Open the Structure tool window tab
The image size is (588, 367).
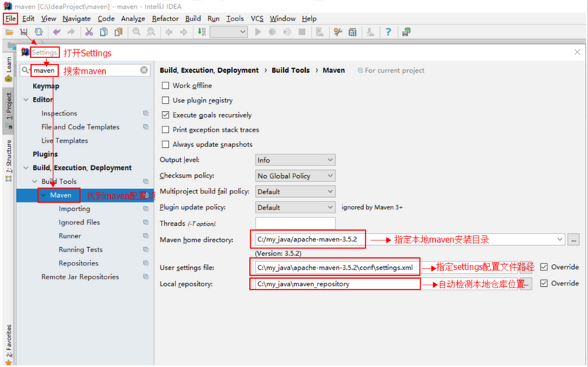pyautogui.click(x=8, y=161)
